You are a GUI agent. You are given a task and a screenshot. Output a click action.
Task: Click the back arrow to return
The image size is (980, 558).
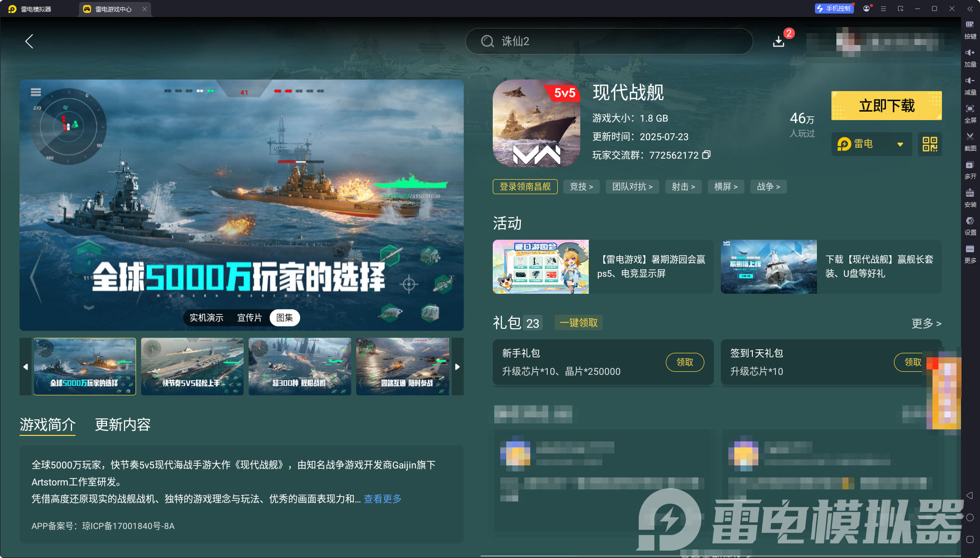pos(29,42)
